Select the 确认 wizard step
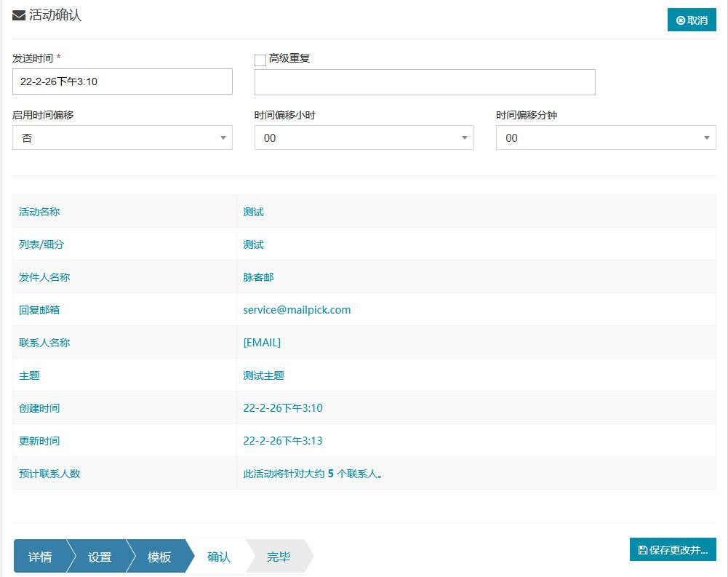This screenshot has height=577, width=728. pyautogui.click(x=219, y=557)
